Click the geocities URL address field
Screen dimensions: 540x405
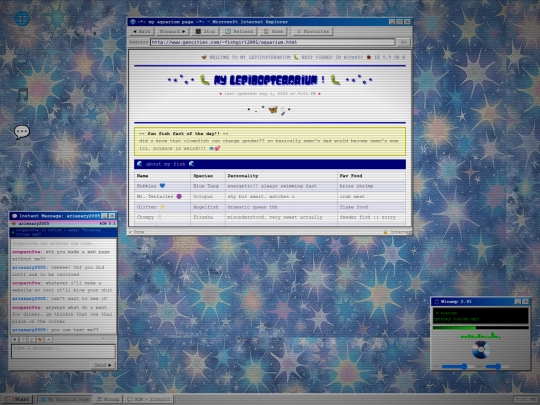(x=272, y=42)
